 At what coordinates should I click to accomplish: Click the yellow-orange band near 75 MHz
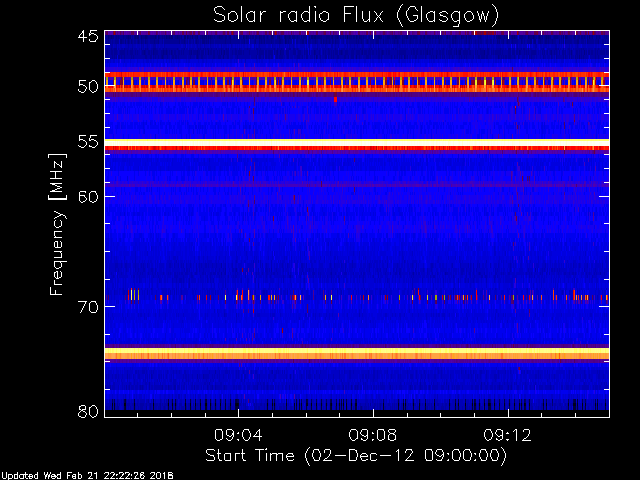[357, 353]
